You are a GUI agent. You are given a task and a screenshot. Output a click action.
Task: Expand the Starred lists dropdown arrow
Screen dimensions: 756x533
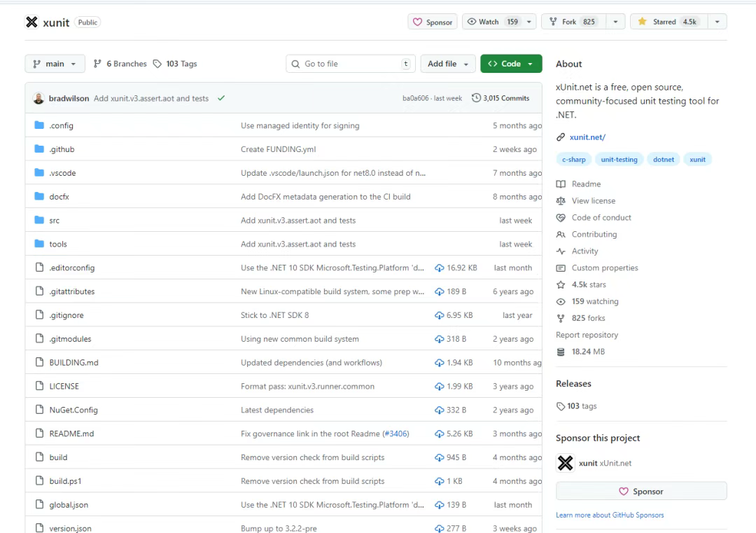pos(717,22)
